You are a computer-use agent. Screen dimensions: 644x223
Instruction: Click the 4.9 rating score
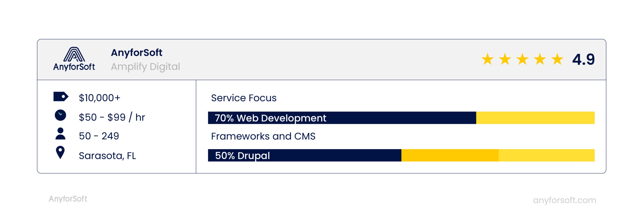pos(583,60)
